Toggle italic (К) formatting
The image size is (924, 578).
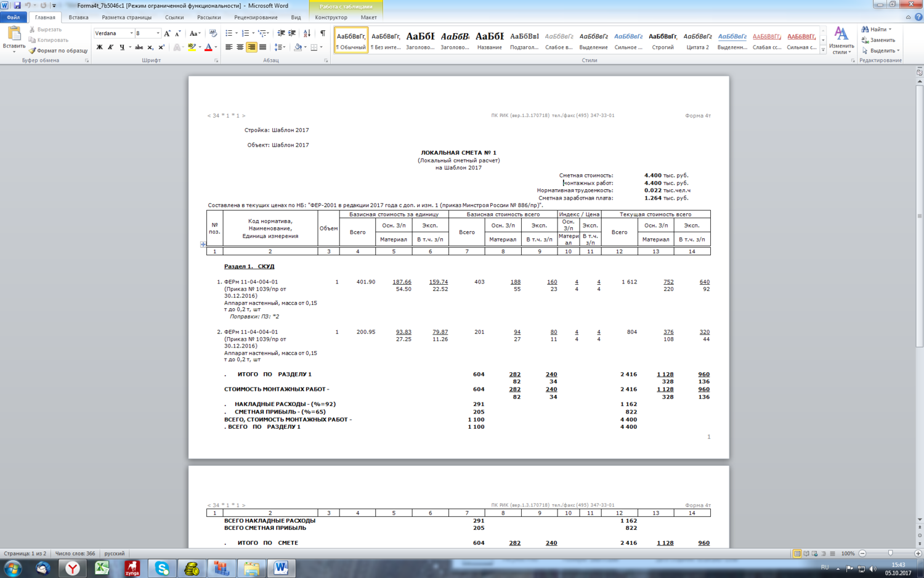110,47
